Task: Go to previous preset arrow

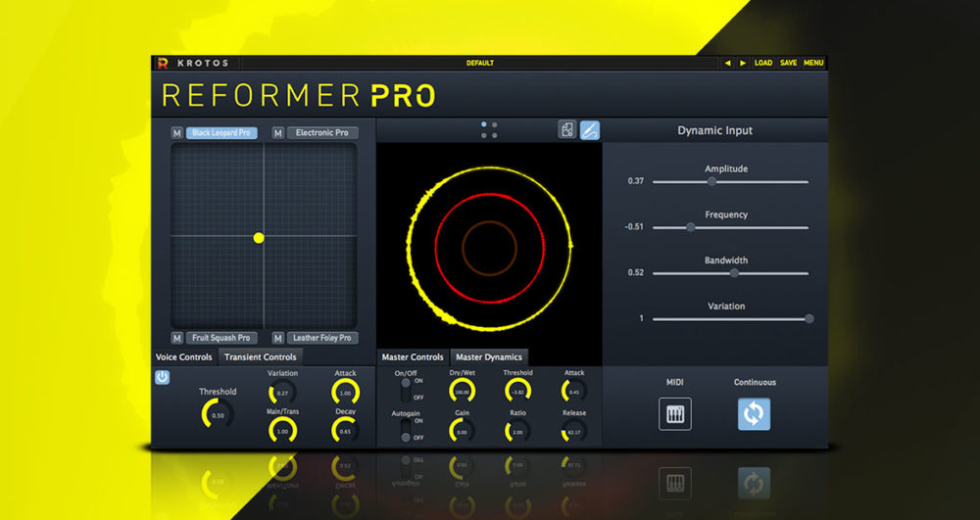Action: tap(727, 63)
